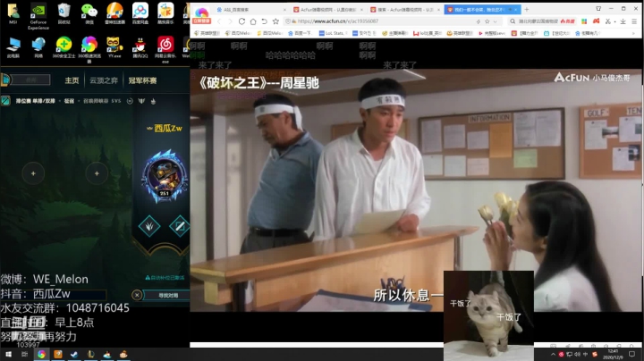The height and width of the screenshot is (361, 644).
Task: Open the scissors screenshot tool icon
Action: tap(608, 21)
